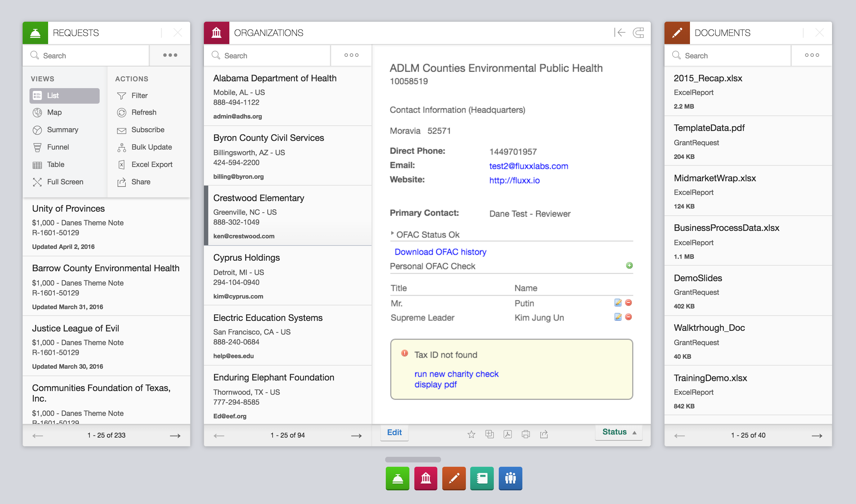Toggle Documents panel three-dots options menu
856x504 pixels.
(812, 55)
